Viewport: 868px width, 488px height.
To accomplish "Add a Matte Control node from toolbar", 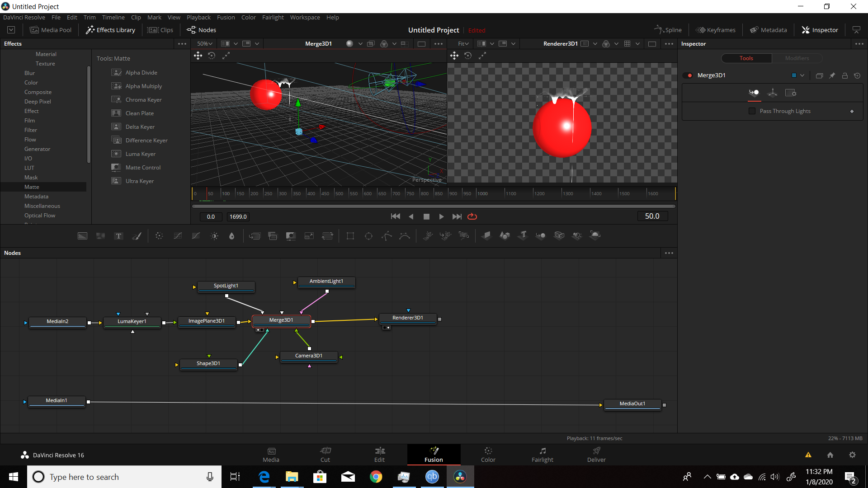I will [x=291, y=236].
